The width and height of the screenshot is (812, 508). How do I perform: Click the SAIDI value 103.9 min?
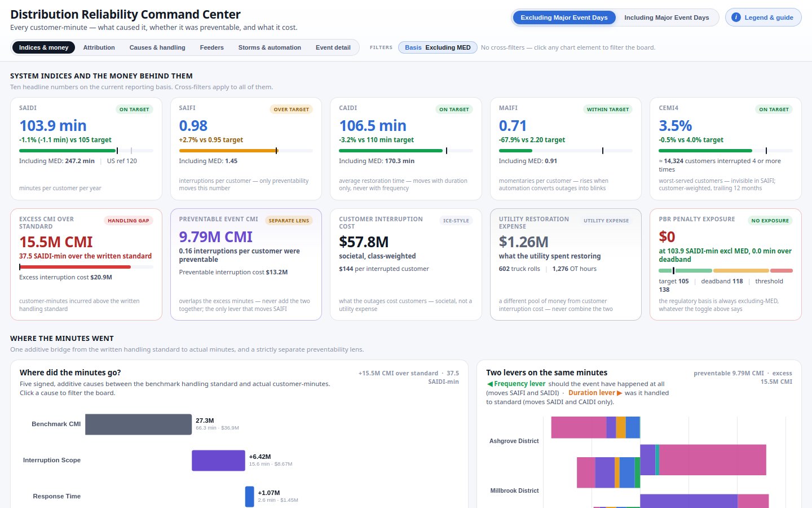tap(53, 125)
